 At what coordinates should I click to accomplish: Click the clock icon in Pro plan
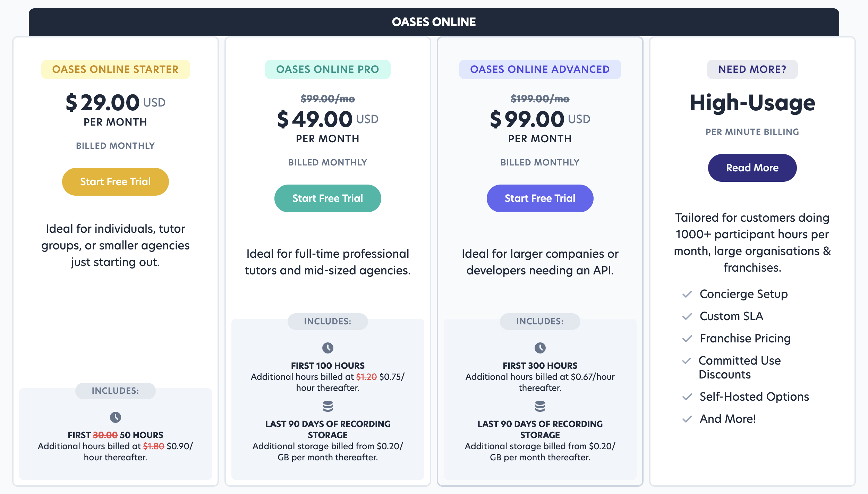click(328, 348)
